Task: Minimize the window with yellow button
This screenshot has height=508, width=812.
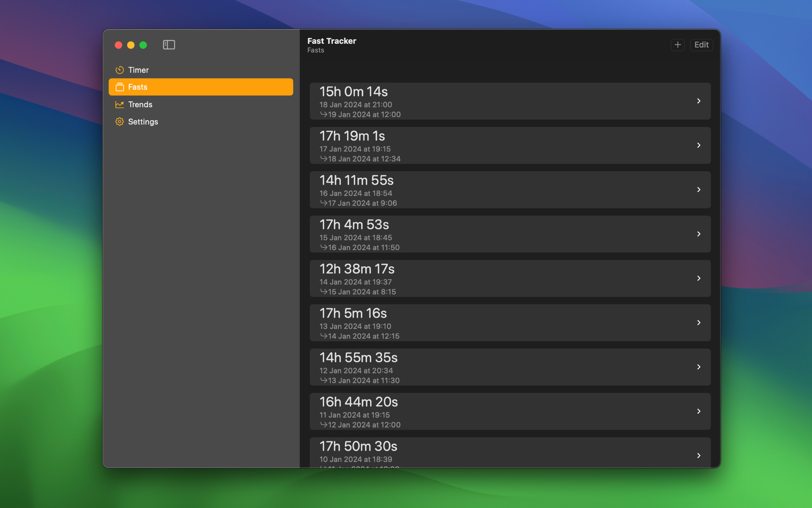Action: click(x=131, y=45)
